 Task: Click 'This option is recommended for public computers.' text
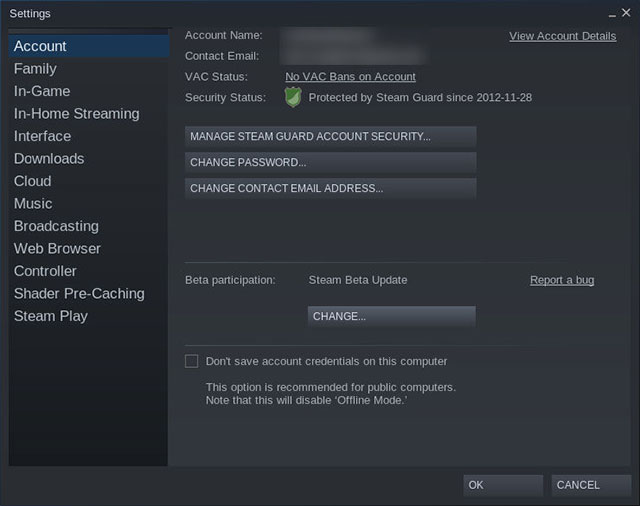click(331, 387)
